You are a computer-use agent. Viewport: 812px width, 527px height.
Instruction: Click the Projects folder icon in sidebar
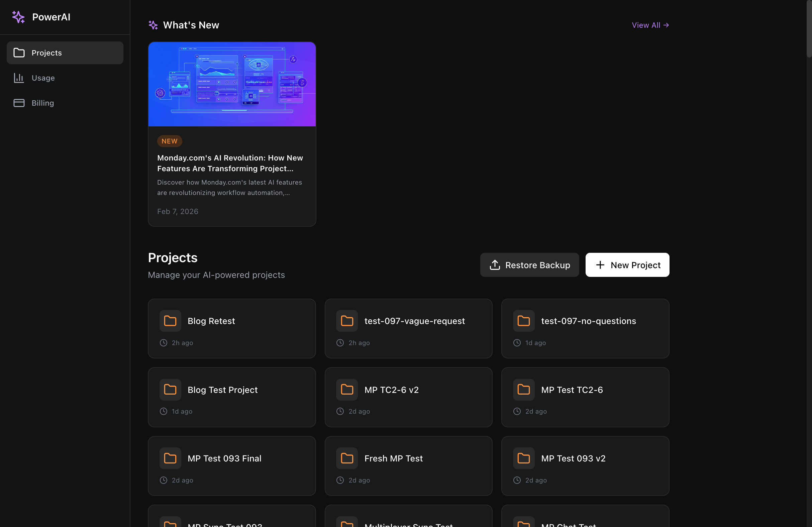tap(19, 52)
